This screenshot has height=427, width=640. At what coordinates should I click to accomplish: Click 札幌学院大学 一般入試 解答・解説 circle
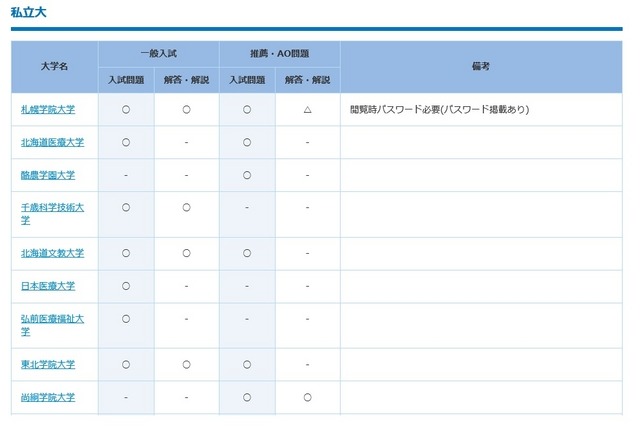(x=187, y=109)
